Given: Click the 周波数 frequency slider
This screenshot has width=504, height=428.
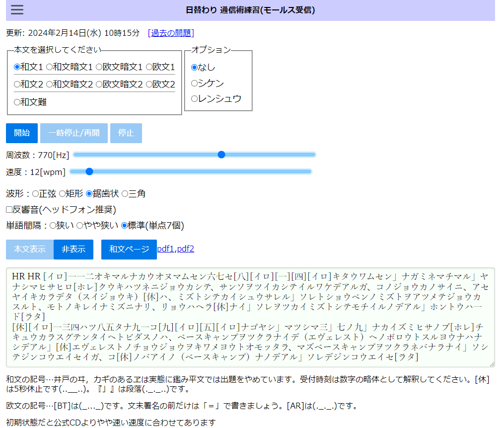Looking at the screenshot, I should 194,155.
